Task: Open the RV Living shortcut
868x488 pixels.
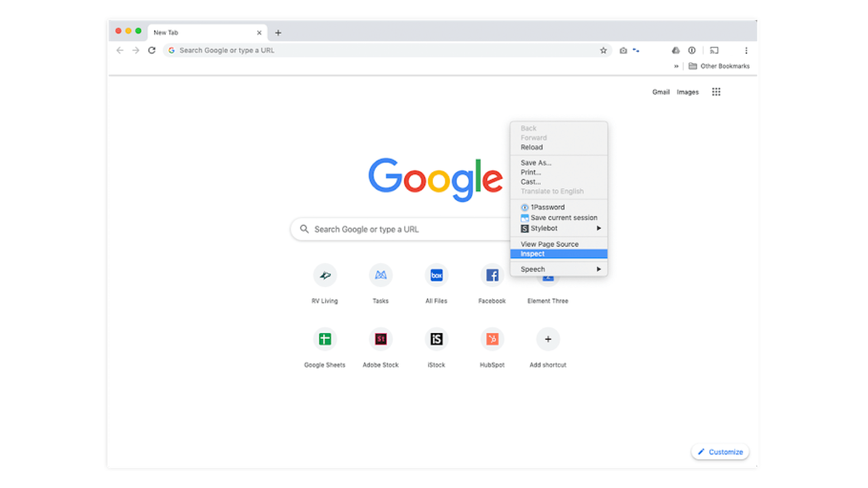Action: click(325, 275)
